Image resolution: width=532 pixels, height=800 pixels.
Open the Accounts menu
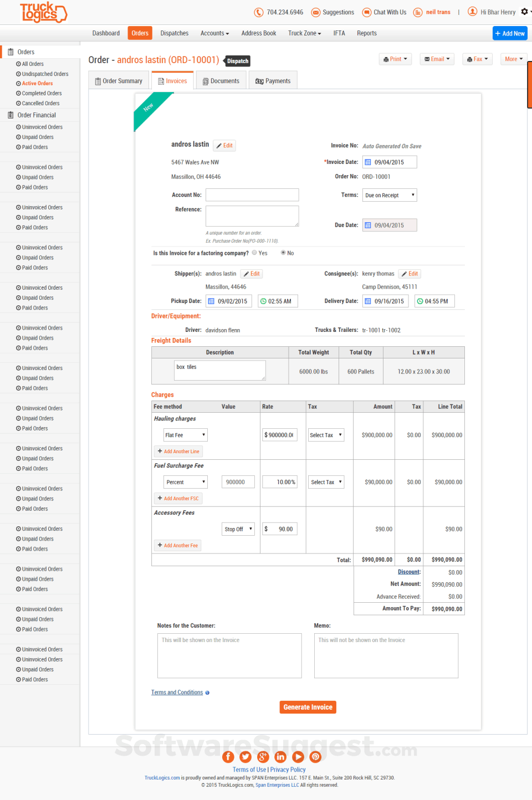click(214, 33)
